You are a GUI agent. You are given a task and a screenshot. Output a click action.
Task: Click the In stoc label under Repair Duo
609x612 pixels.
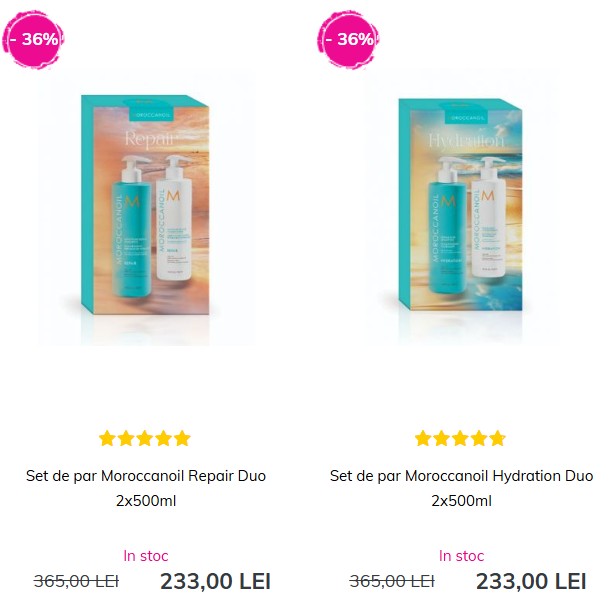click(146, 556)
